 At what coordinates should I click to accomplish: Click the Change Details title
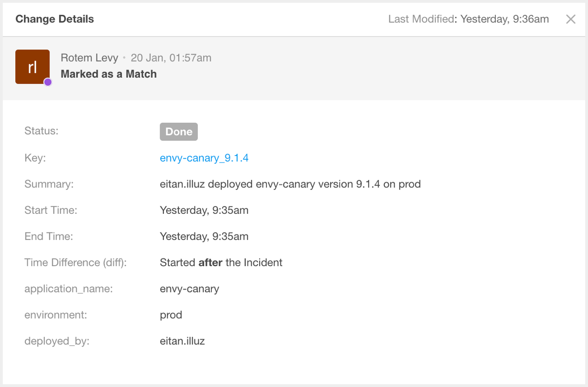click(55, 19)
